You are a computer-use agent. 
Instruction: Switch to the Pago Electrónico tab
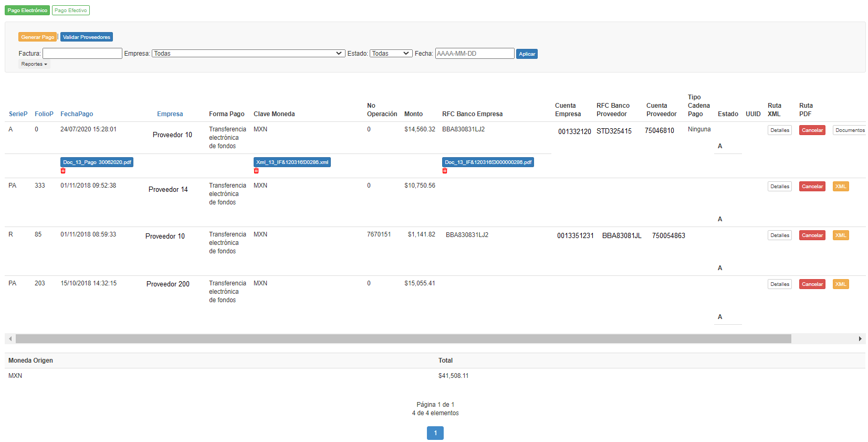click(27, 11)
